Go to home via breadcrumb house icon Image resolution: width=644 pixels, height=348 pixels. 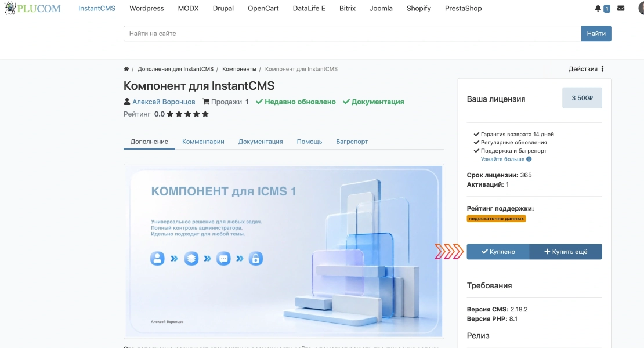[126, 69]
